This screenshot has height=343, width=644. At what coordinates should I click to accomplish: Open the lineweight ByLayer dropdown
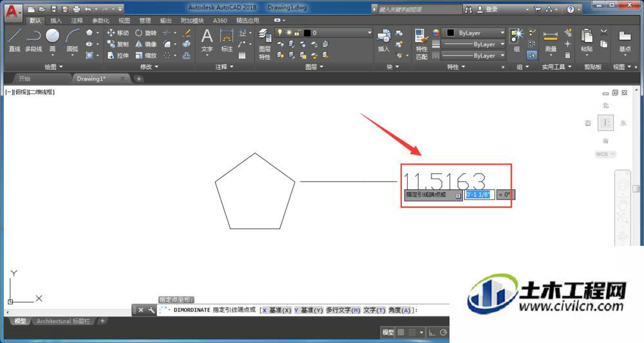473,44
